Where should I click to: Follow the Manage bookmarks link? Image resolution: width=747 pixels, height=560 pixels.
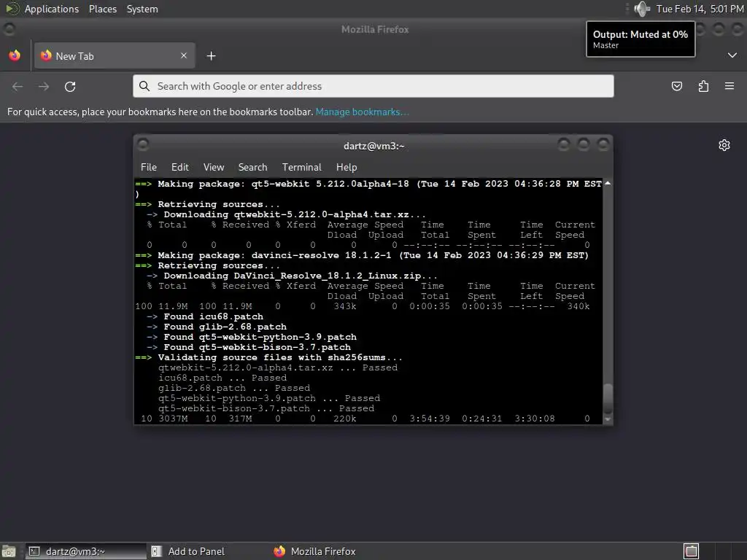click(362, 112)
